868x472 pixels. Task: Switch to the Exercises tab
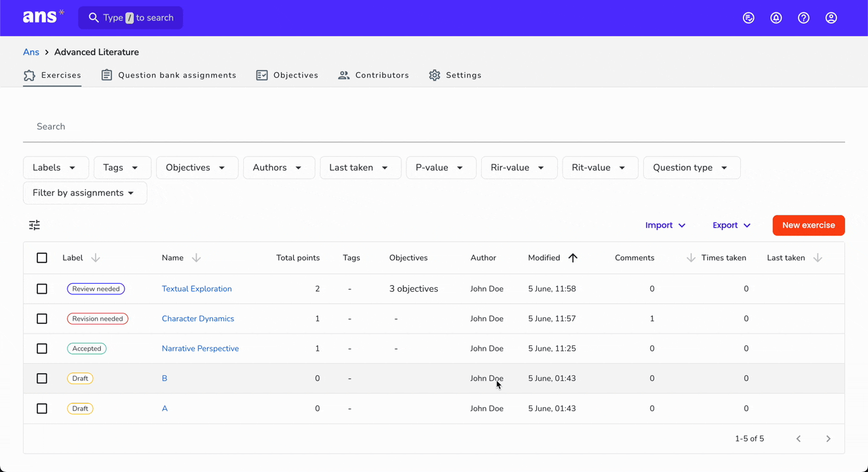point(52,75)
